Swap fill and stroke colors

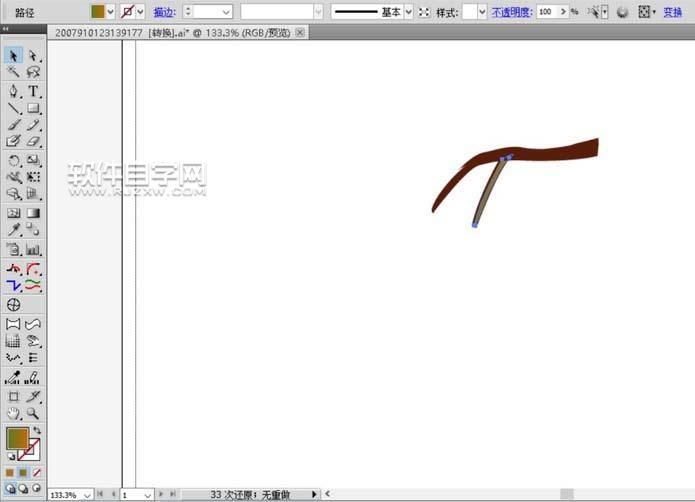click(37, 431)
